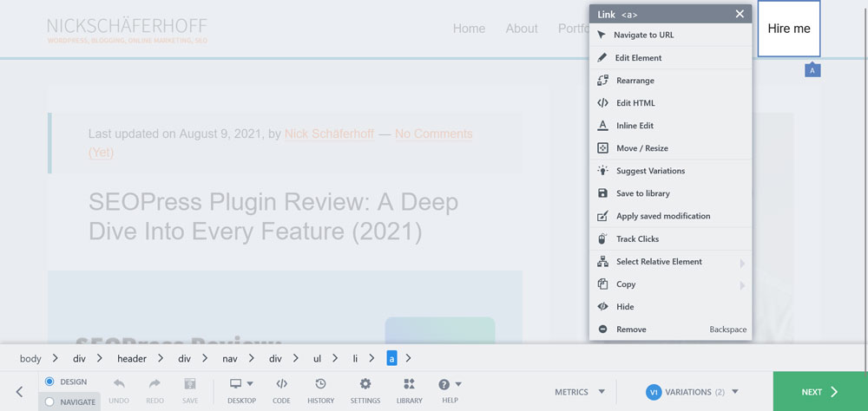
Task: Click the Track Clicks mouse icon
Action: click(603, 239)
